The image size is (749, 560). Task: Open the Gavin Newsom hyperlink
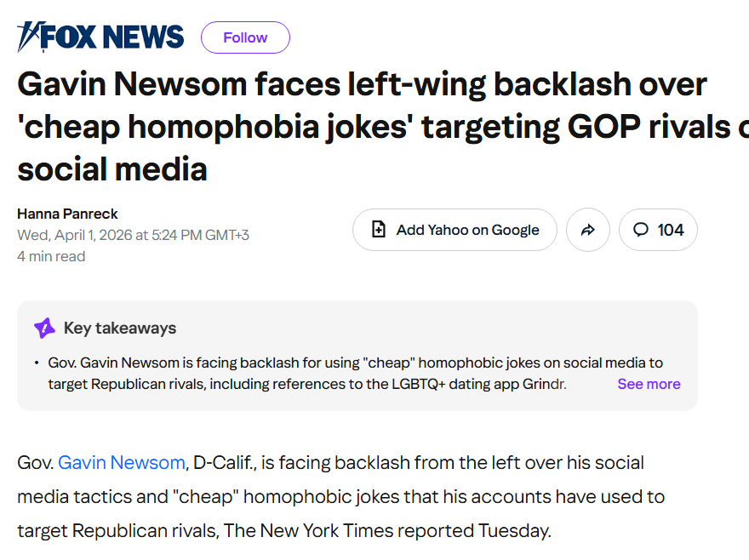tap(122, 463)
